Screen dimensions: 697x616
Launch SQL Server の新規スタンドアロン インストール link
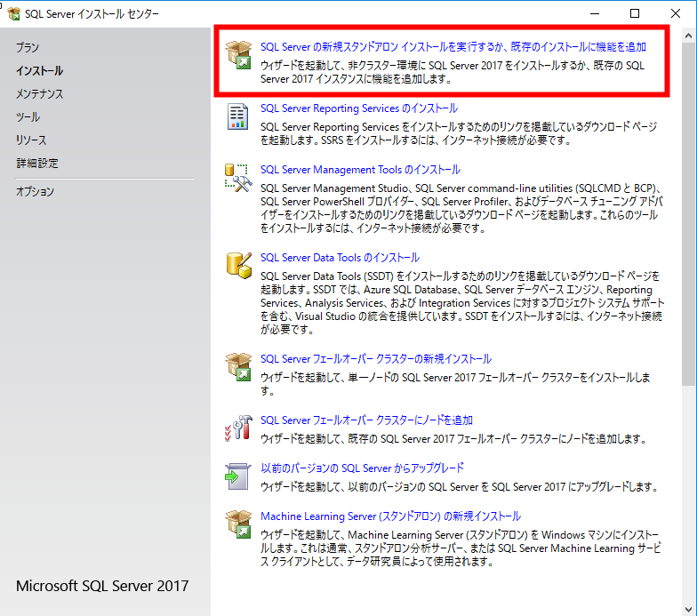click(453, 46)
